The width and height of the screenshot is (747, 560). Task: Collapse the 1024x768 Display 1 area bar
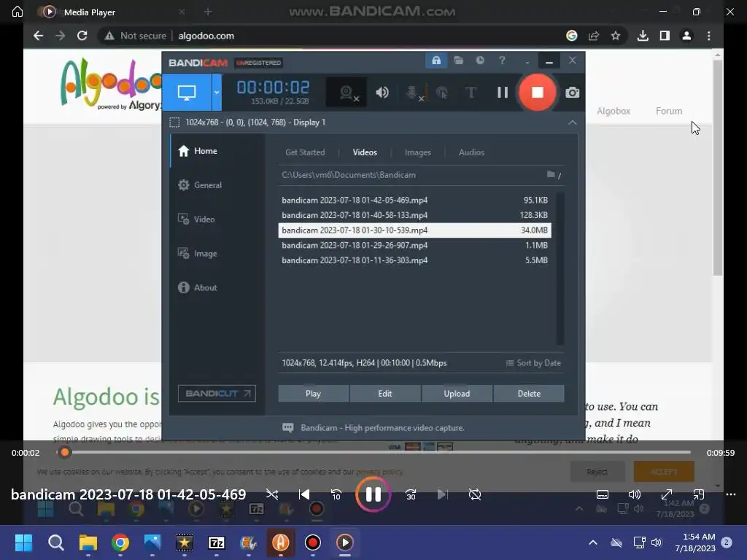coord(572,122)
